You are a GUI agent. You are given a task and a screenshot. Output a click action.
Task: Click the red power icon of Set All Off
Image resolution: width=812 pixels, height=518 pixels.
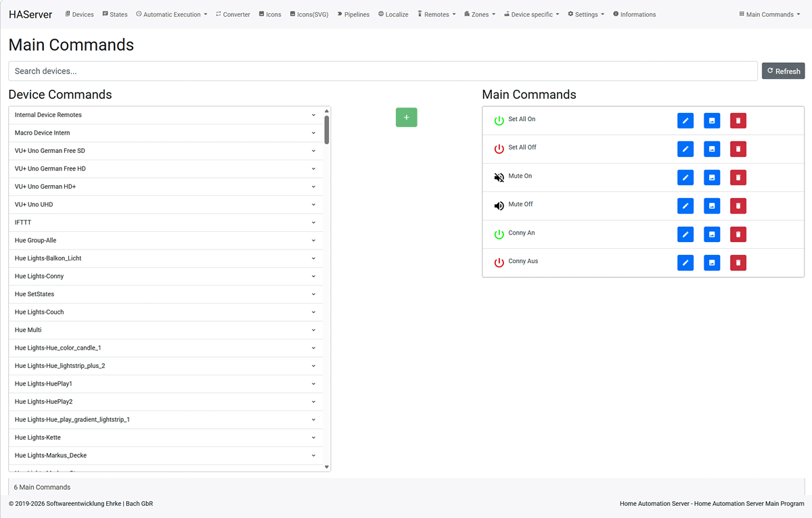(x=499, y=149)
